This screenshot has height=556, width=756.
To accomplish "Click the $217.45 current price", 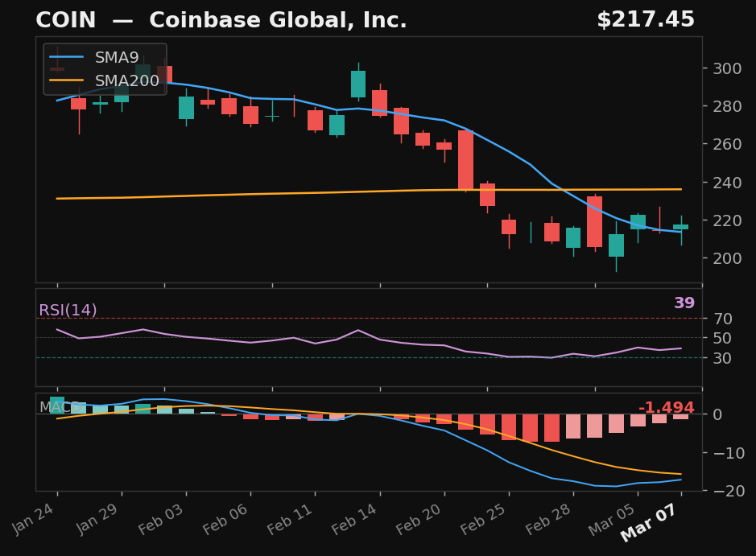I will point(646,20).
